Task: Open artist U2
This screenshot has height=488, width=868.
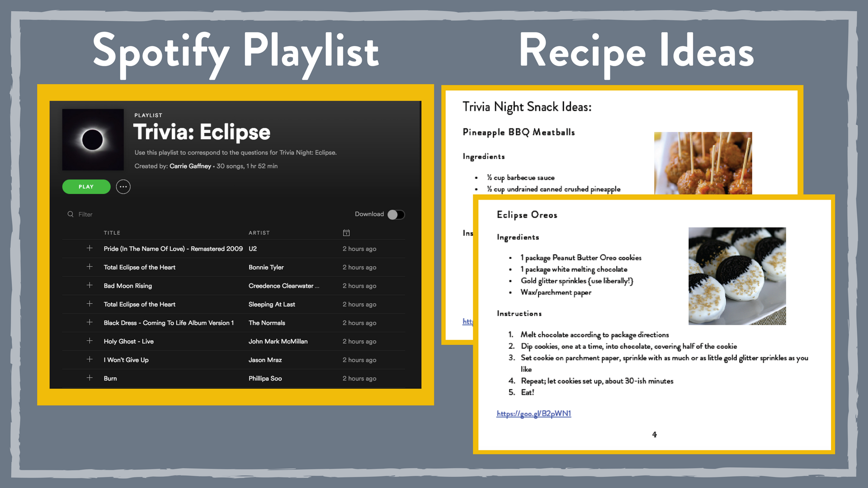Action: tap(253, 249)
